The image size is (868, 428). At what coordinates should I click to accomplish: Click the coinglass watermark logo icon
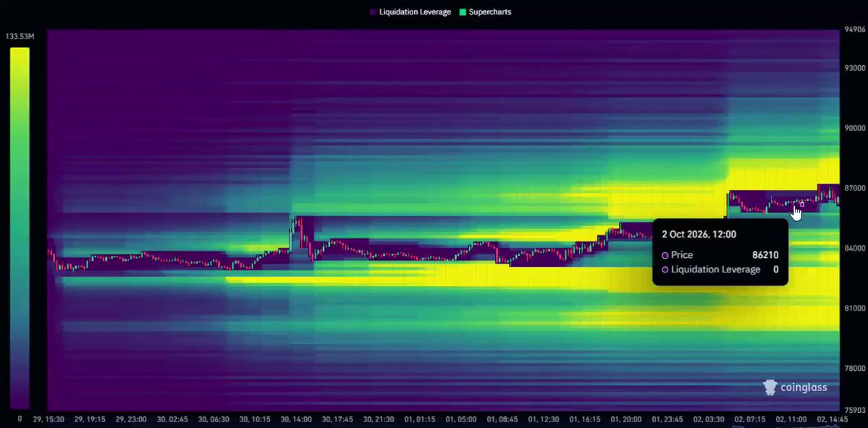[x=770, y=387]
